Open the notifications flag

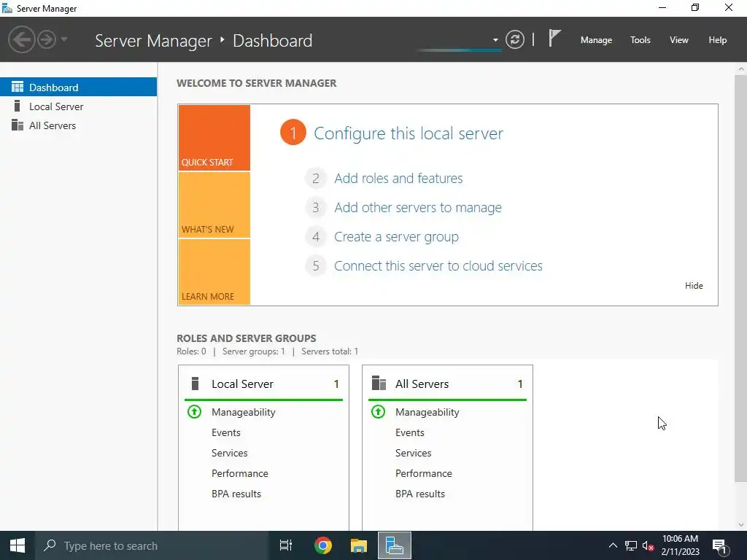[554, 39]
